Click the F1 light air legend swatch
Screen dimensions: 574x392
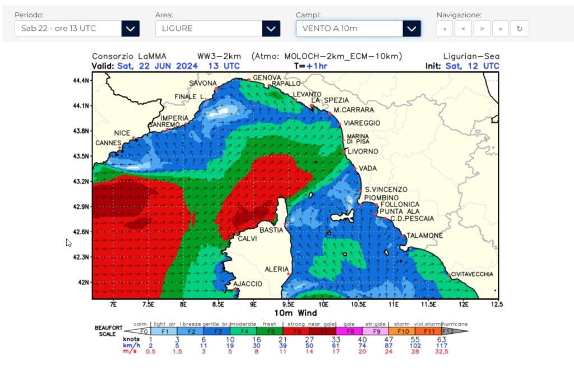(x=164, y=331)
